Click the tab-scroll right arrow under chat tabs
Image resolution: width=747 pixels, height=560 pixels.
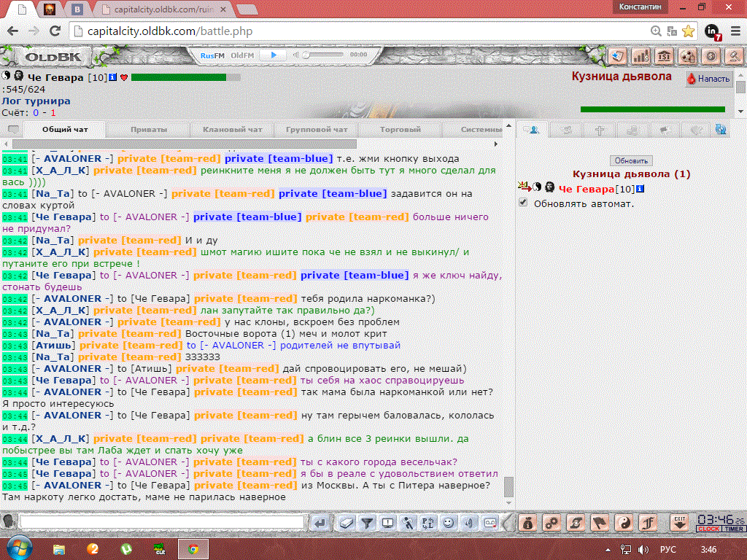coord(496,144)
